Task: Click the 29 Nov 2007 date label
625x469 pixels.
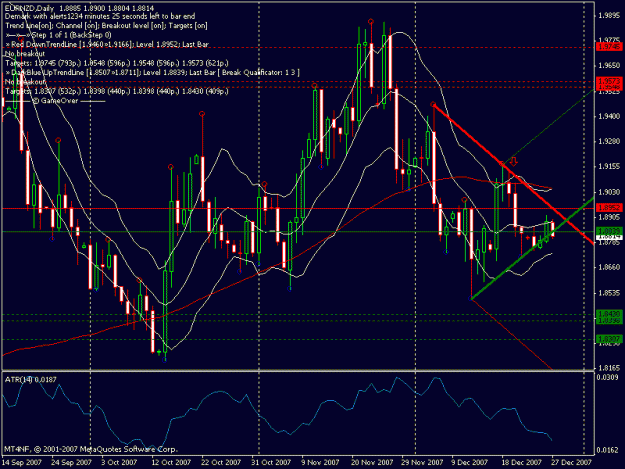Action: pos(422,462)
